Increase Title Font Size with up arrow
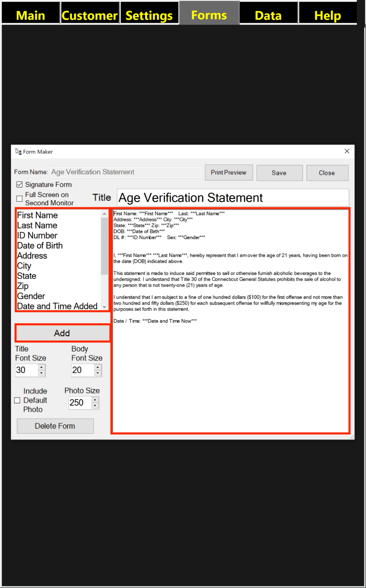 pos(42,367)
